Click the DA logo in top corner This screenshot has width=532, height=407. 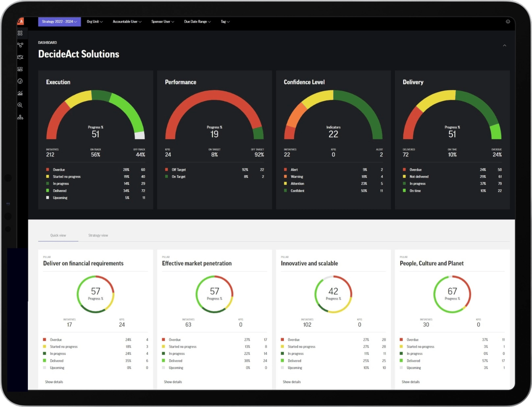[20, 21]
